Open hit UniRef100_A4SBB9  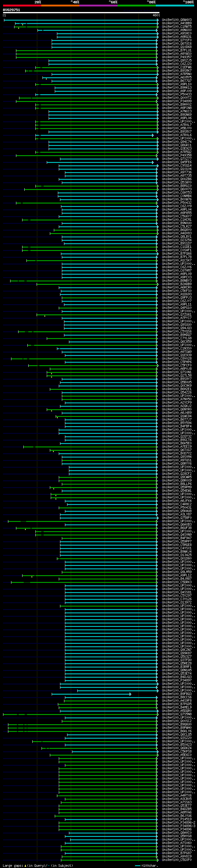point(176,24)
